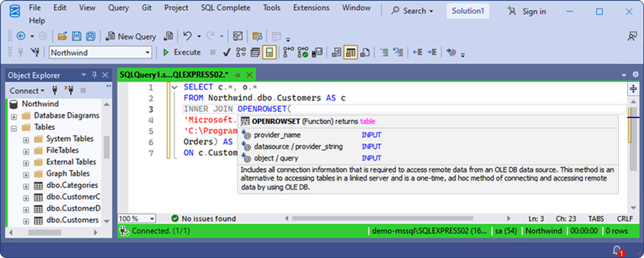Parse the query with the checkmark icon
This screenshot has height=258, width=644.
click(x=226, y=52)
